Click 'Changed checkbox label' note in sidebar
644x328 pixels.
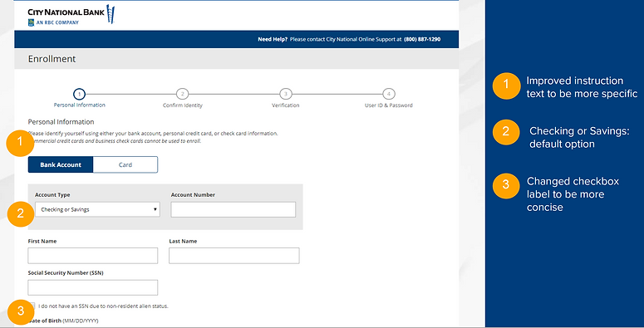tap(573, 193)
